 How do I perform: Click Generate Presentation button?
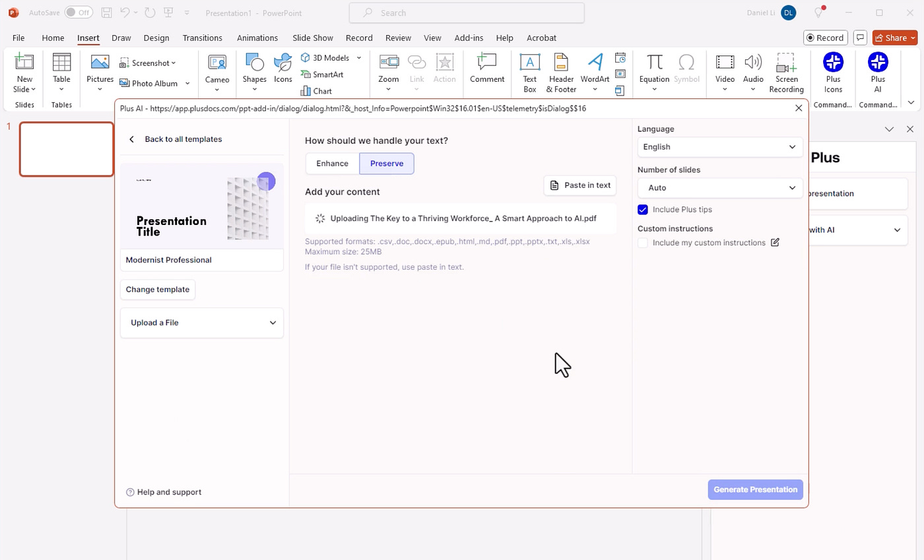[756, 489]
